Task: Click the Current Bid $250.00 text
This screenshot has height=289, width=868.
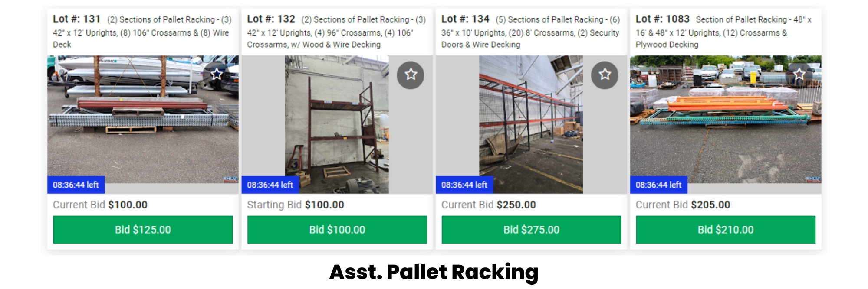Action: tap(489, 205)
